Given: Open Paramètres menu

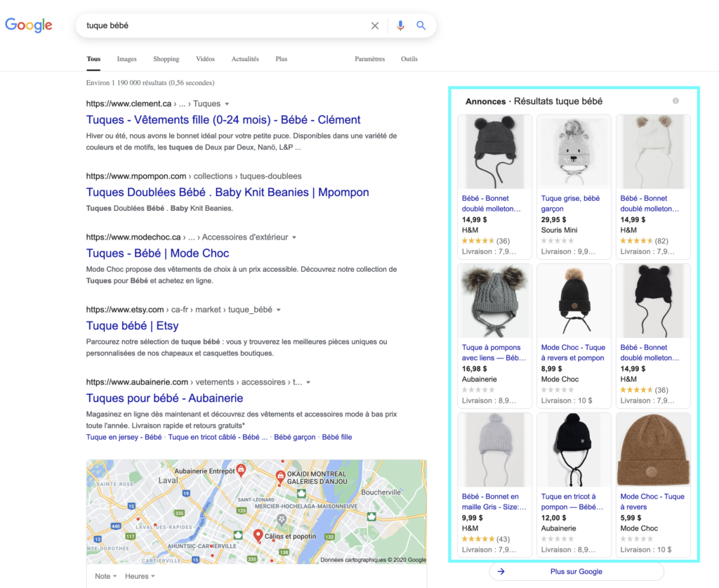Looking at the screenshot, I should click(369, 59).
